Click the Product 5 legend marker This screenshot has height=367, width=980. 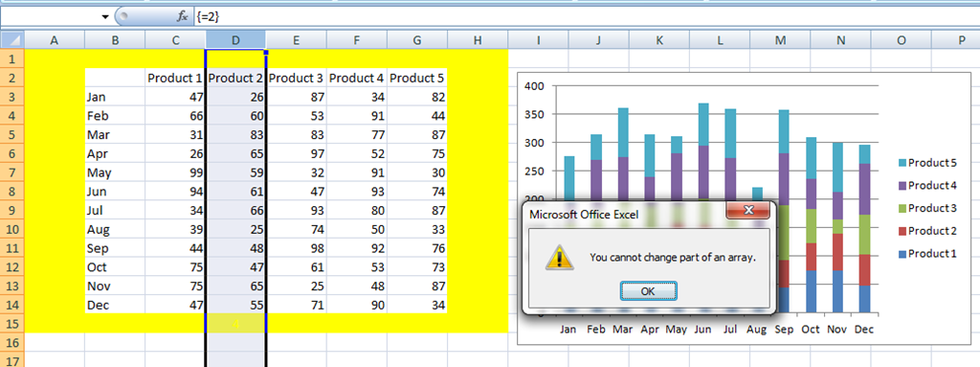point(902,162)
